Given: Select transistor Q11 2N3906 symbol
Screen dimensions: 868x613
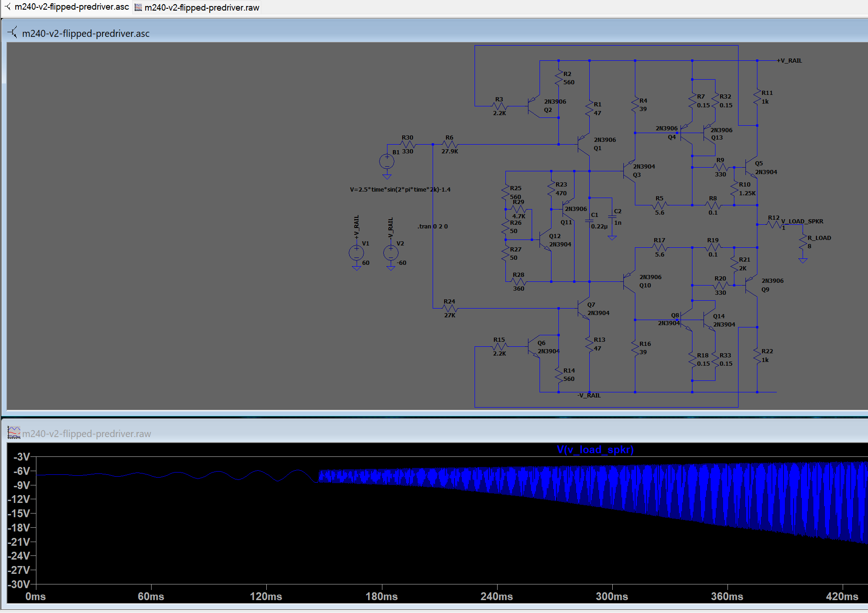Looking at the screenshot, I should tap(569, 209).
